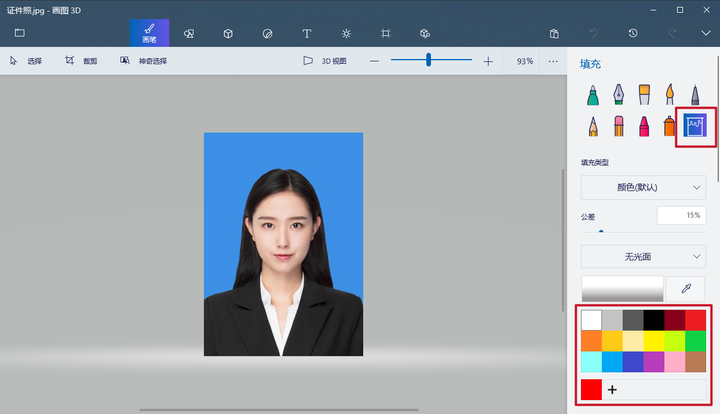Activate the Select tool

click(26, 61)
